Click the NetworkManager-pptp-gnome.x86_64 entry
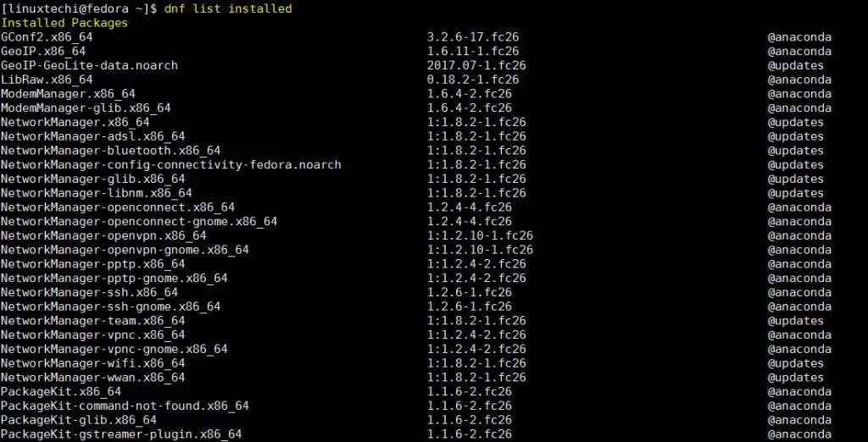The height and width of the screenshot is (442, 868). [114, 279]
